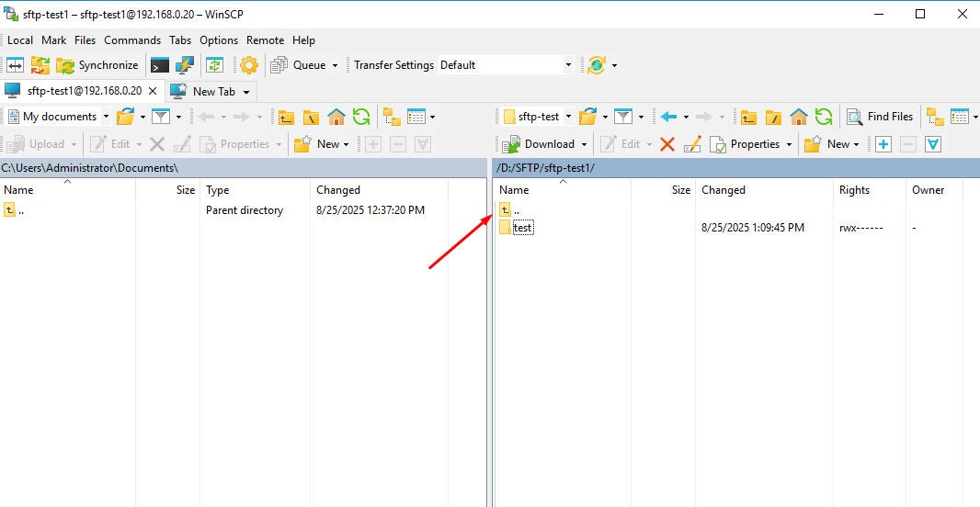Sort the remote panel by Rights column
980x507 pixels.
pyautogui.click(x=869, y=190)
